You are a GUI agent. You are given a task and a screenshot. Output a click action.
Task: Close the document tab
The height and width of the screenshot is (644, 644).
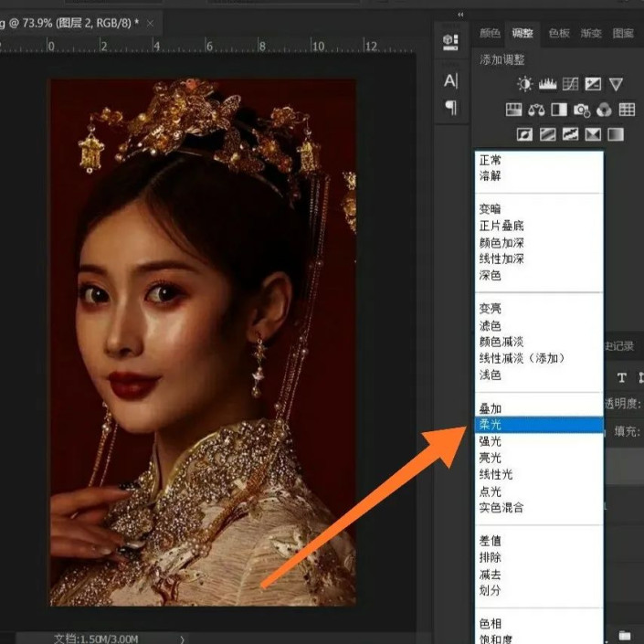click(x=151, y=24)
